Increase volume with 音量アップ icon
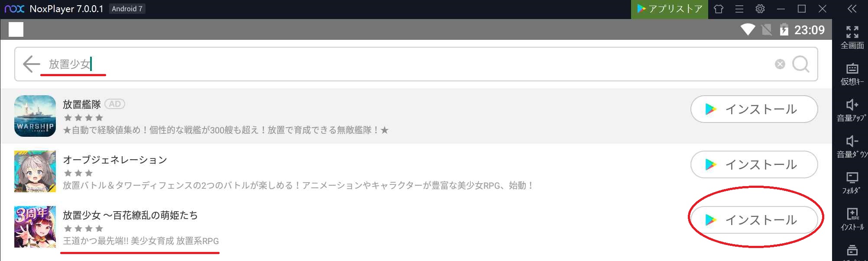This screenshot has width=868, height=261. point(852,110)
